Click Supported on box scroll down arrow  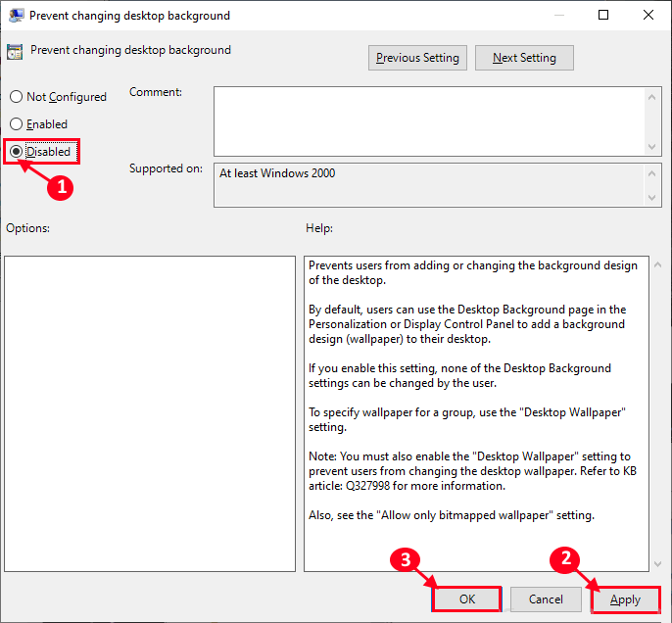pos(651,198)
